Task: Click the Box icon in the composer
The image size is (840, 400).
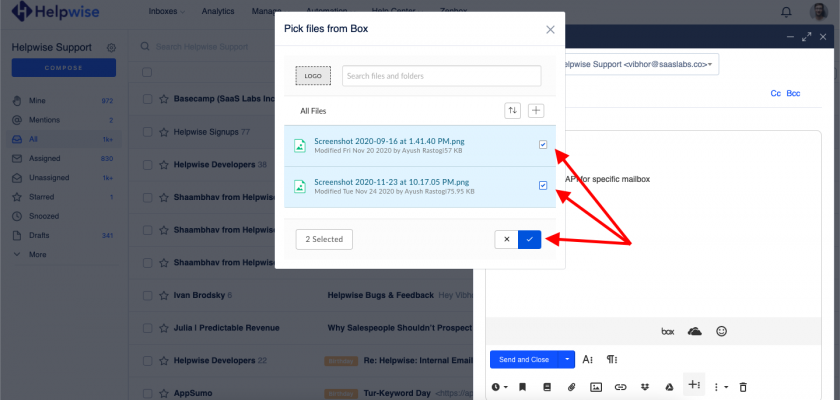Action: (668, 331)
